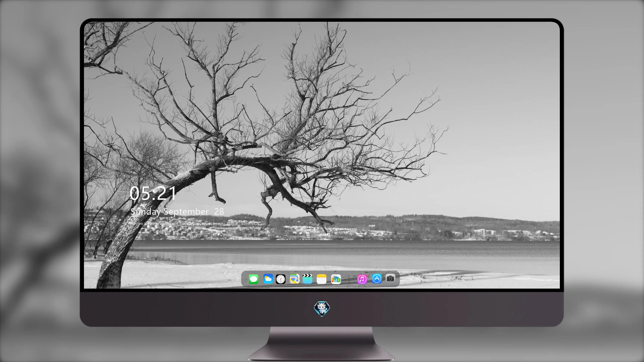Click the 05:21 clock display
Viewport: 644px width, 362px height.
(x=152, y=193)
